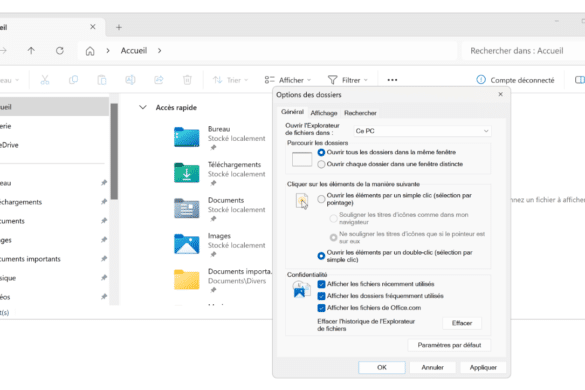Open the Trier sort dropdown
The width and height of the screenshot is (585, 390).
(230, 80)
